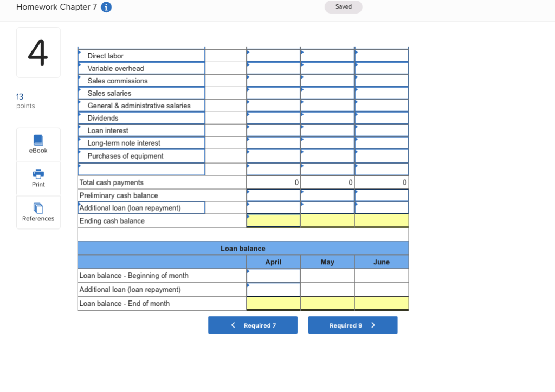This screenshot has width=555, height=392.
Task: Click the April Preliminary cash balance field
Action: coord(273,195)
